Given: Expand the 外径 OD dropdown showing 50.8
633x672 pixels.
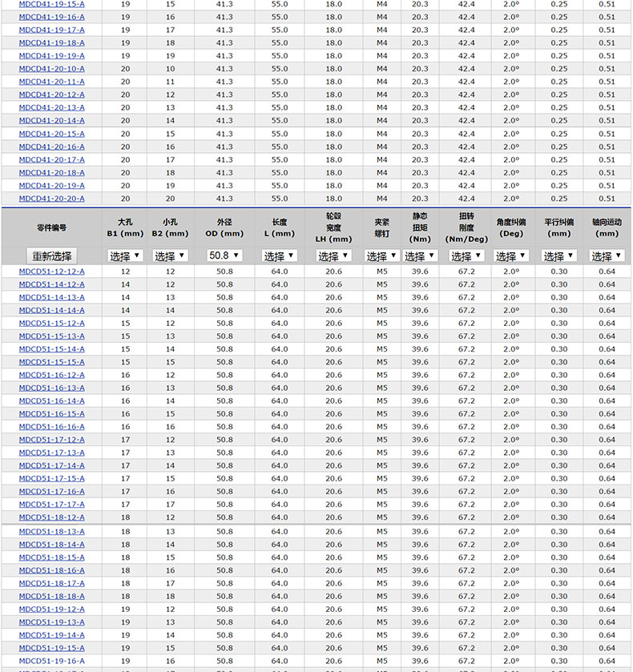Looking at the screenshot, I should click(224, 256).
